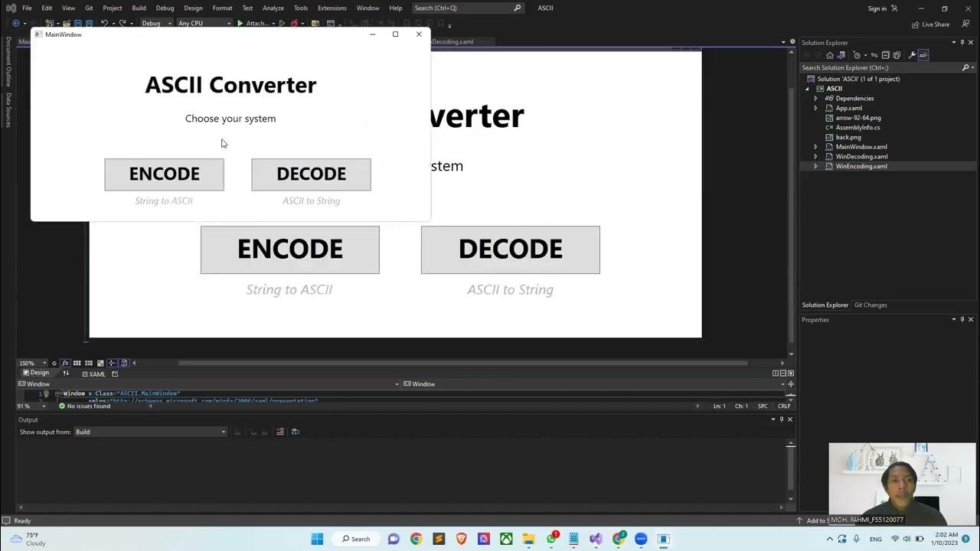This screenshot has height=551, width=980.
Task: Select ENCODE button in the XAML designer
Action: [290, 249]
